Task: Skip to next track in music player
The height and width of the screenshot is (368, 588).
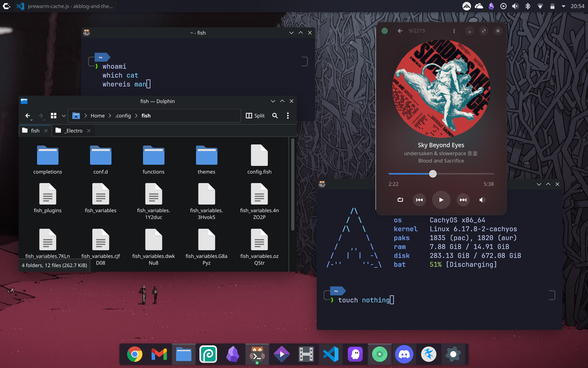Action: [x=463, y=200]
